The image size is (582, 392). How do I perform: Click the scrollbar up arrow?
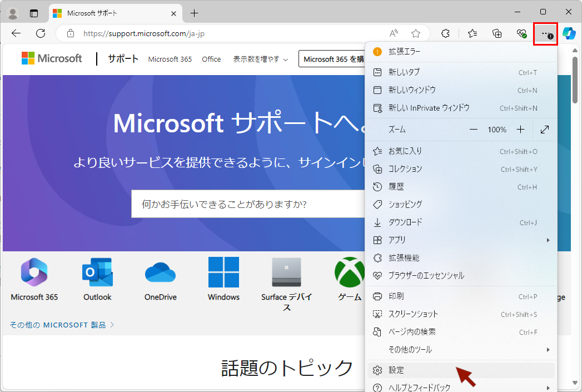pos(575,50)
